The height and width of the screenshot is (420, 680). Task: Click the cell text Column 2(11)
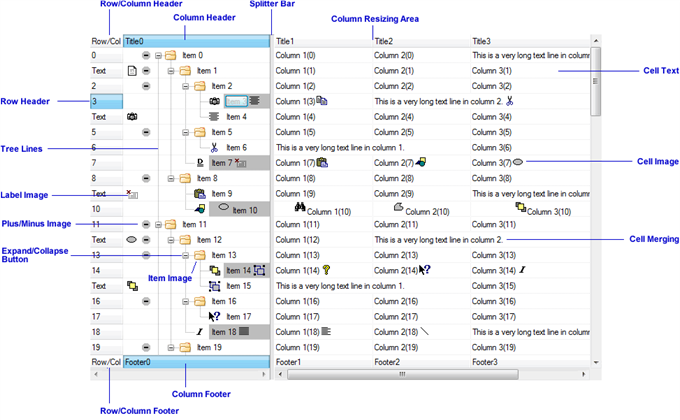coord(396,224)
